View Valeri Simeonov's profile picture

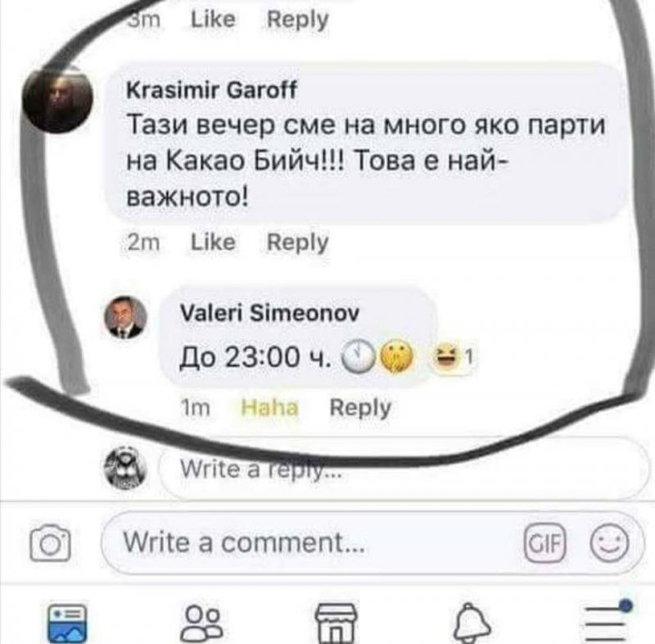(x=125, y=317)
